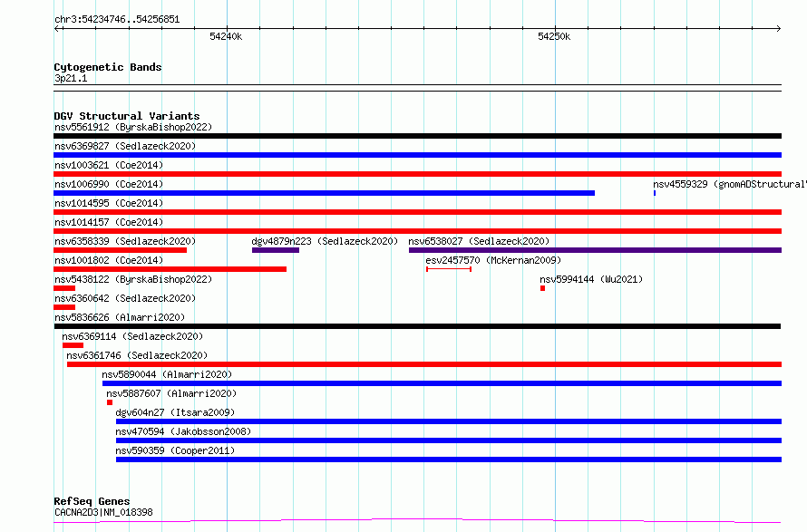Click the tiny blue mark under nsv4559329
This screenshot has width=807, height=532.
pyautogui.click(x=655, y=193)
